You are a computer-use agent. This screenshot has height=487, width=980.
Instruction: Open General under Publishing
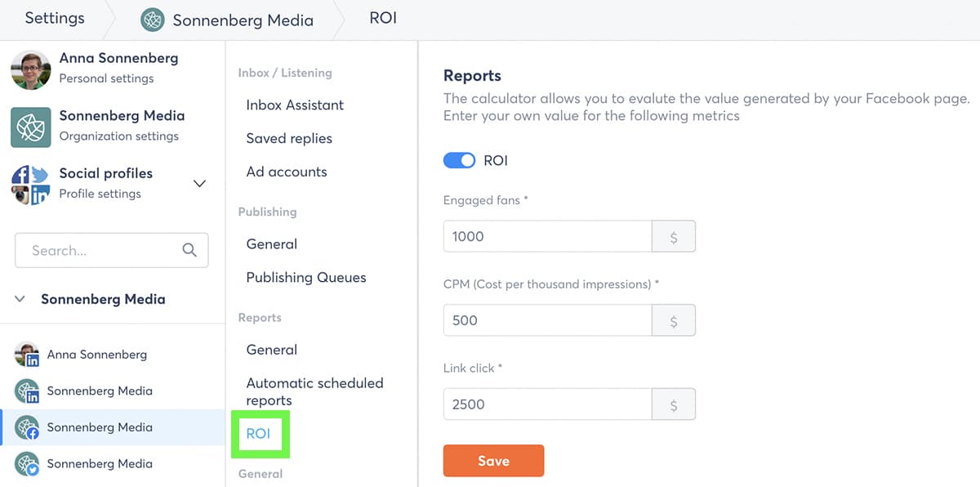tap(272, 243)
